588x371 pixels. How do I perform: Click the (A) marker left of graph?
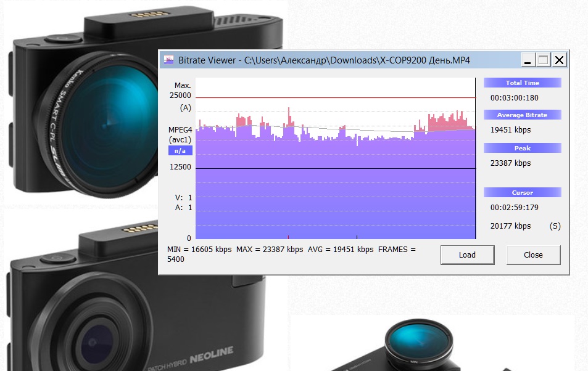pyautogui.click(x=185, y=107)
